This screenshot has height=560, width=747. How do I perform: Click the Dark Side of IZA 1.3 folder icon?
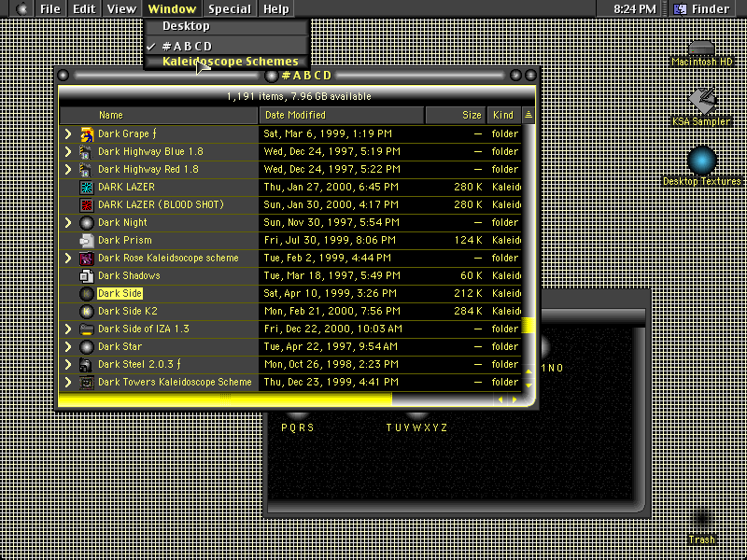tap(86, 329)
